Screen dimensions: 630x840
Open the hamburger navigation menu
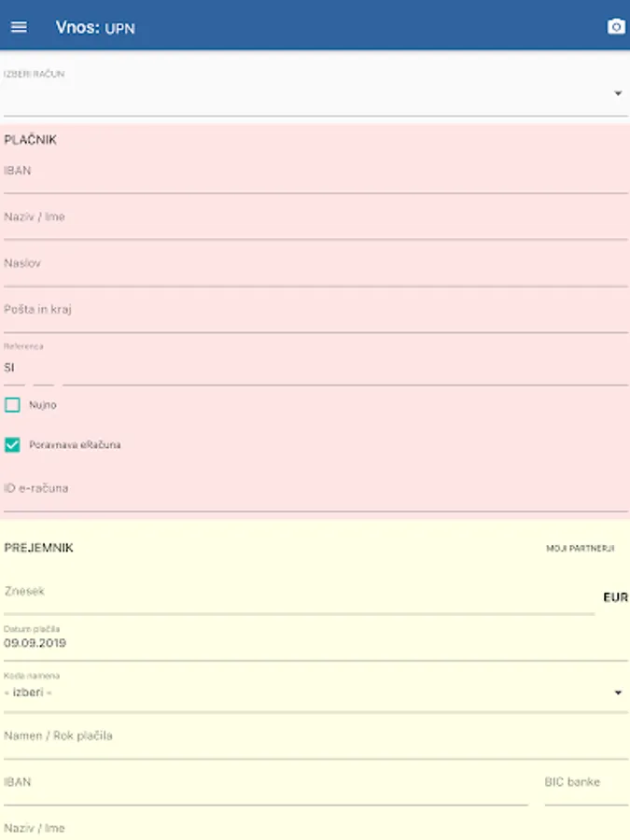[19, 27]
